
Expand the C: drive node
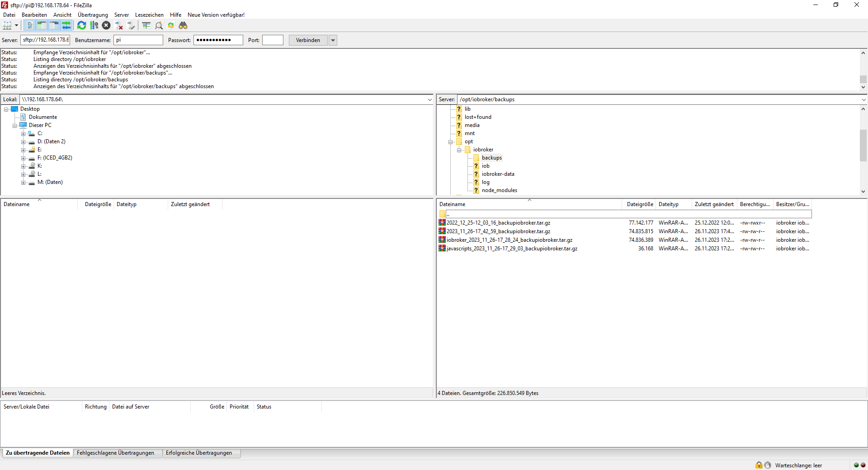pyautogui.click(x=24, y=134)
